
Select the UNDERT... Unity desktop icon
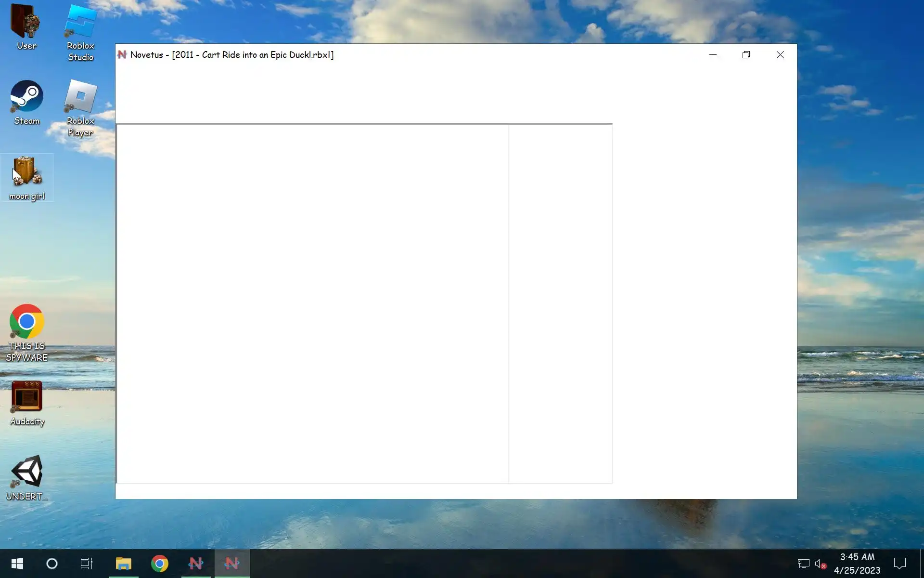(x=26, y=477)
